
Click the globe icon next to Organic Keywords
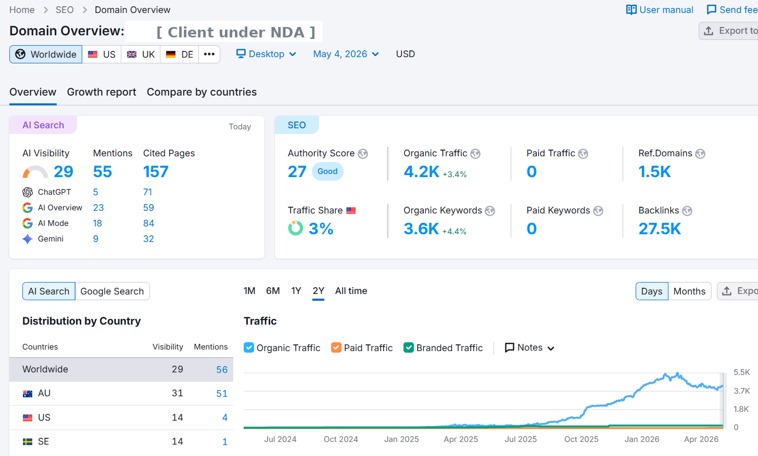(490, 211)
